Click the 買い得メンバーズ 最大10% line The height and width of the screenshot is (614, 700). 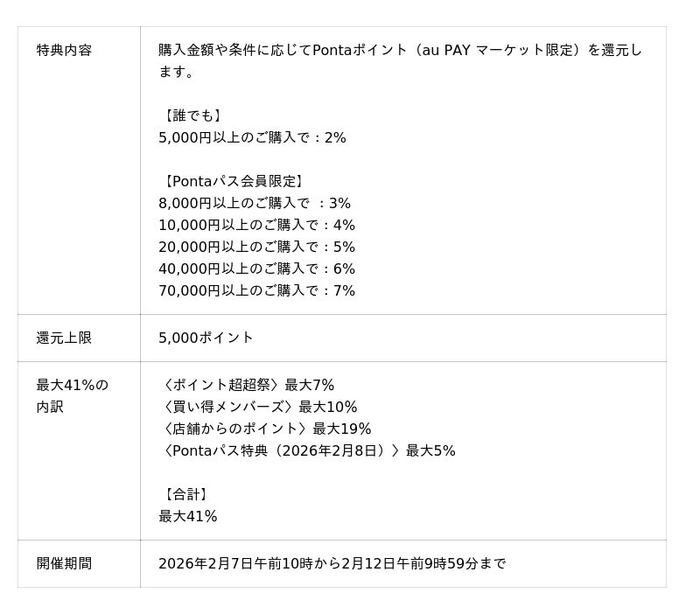point(258,407)
